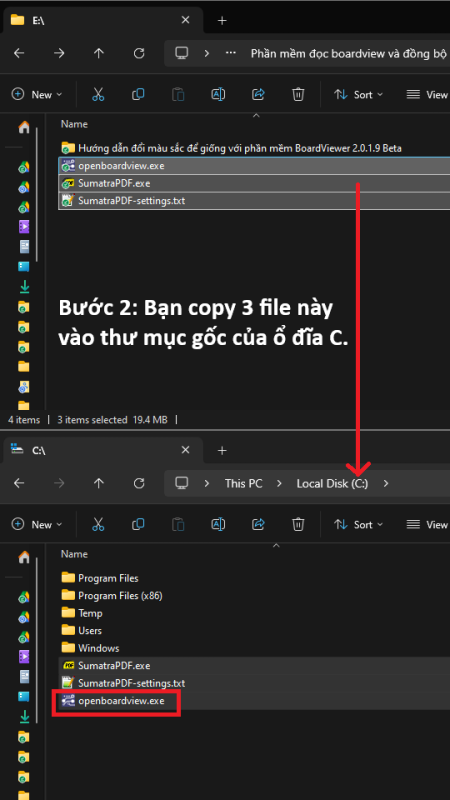Click Local Disk (C:) breadcrumb

(332, 483)
